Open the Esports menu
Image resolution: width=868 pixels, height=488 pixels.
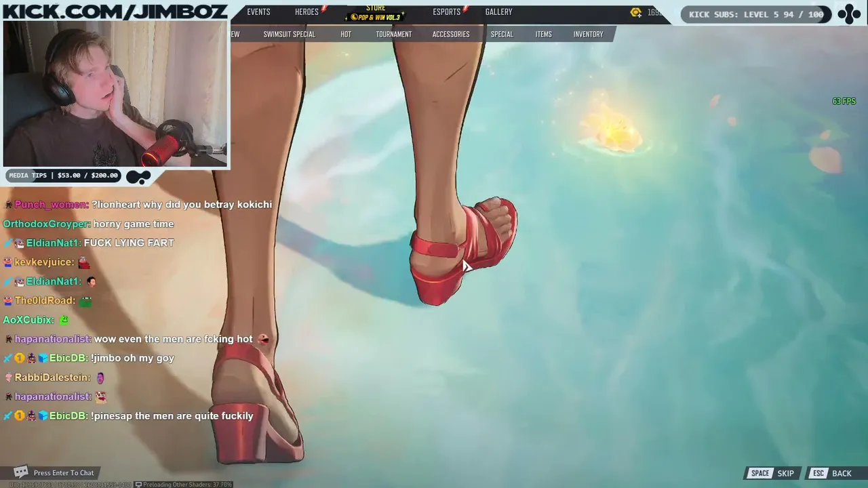pos(446,12)
